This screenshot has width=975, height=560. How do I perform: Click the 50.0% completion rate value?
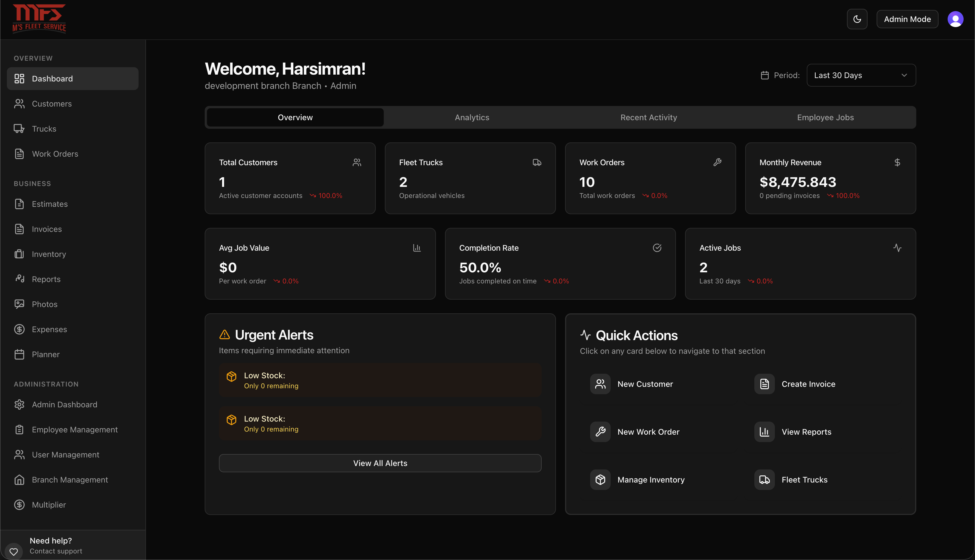480,268
